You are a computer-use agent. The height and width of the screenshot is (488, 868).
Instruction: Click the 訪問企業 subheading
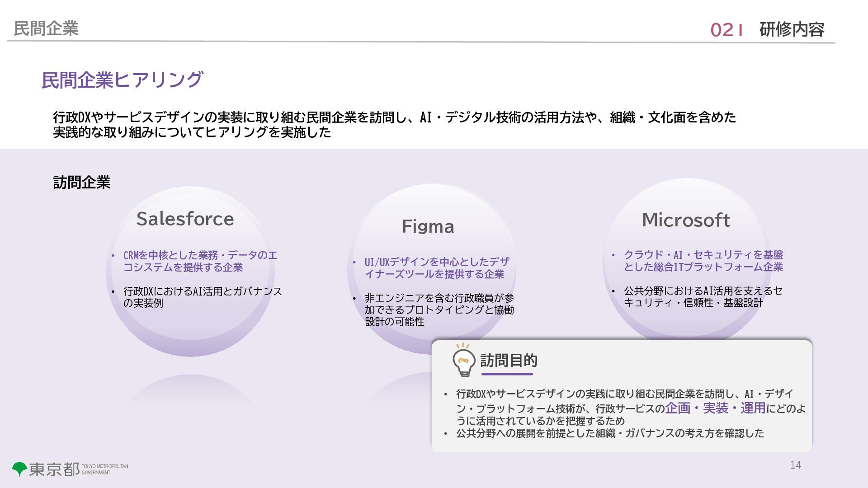click(82, 183)
